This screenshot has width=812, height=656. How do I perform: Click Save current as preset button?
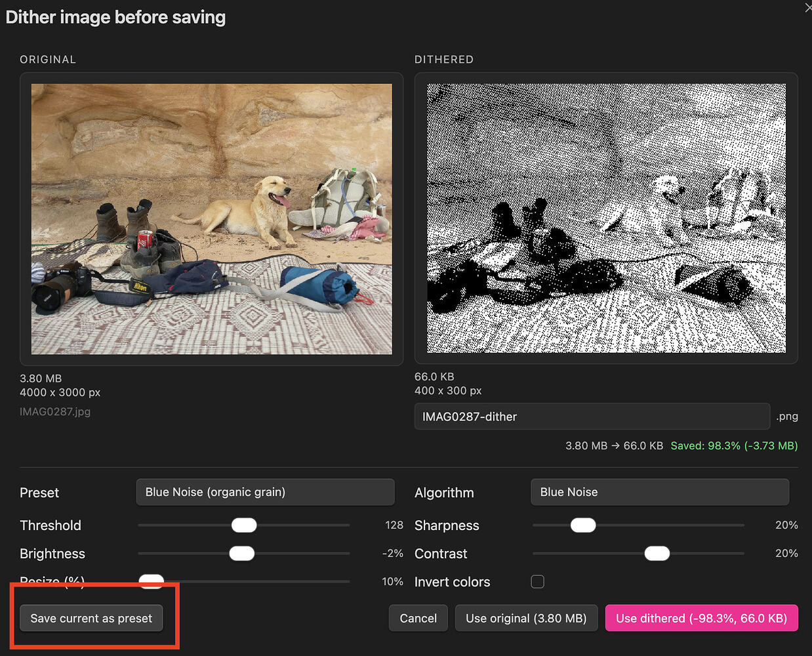pos(91,619)
